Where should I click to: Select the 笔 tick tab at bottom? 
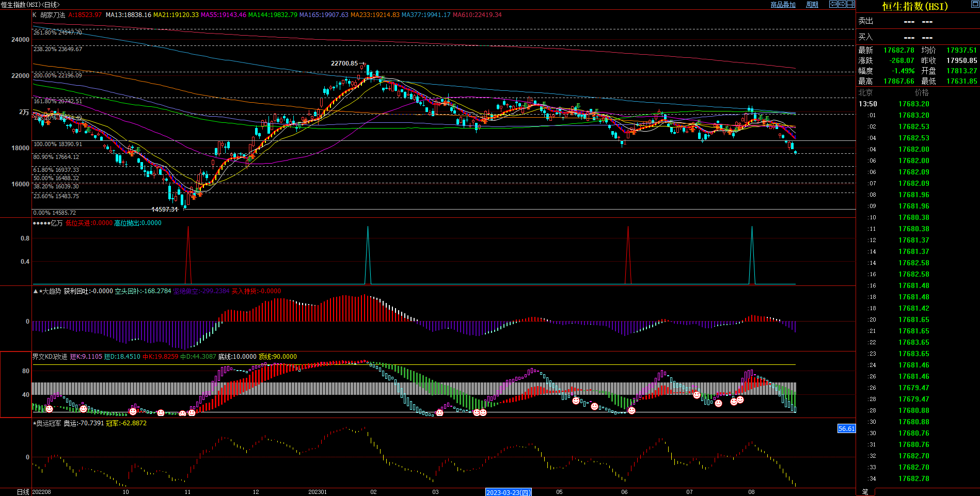pos(865,492)
